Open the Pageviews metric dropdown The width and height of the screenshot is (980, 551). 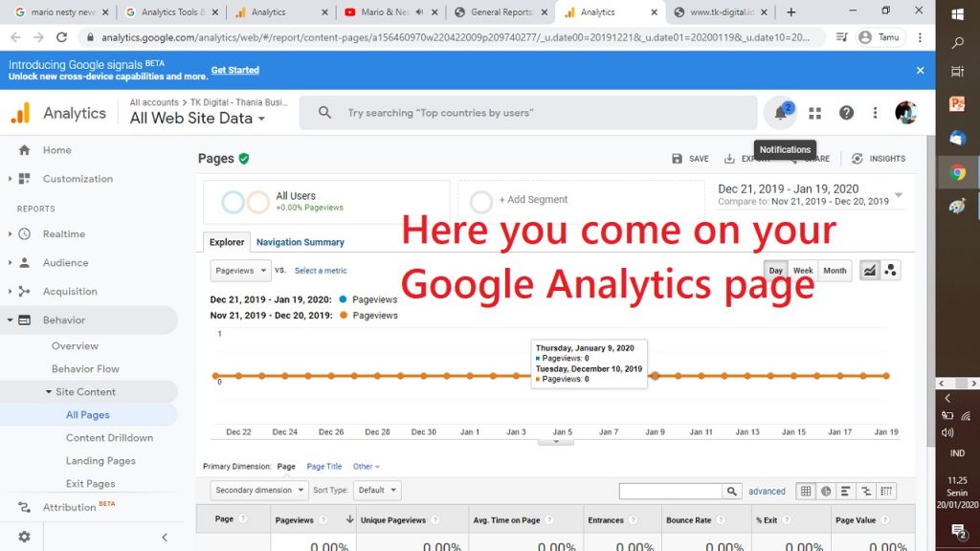pos(240,271)
